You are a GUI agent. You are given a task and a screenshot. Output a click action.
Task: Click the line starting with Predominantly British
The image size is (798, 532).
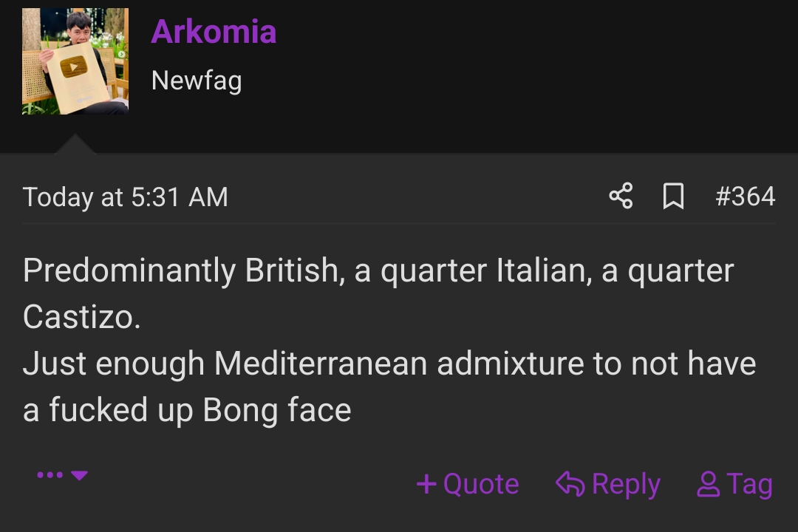[378, 270]
